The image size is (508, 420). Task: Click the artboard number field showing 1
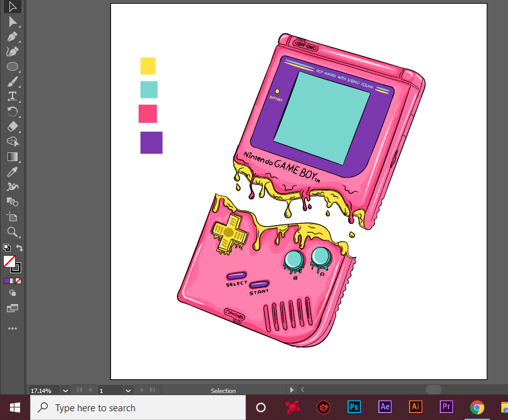[110, 391]
